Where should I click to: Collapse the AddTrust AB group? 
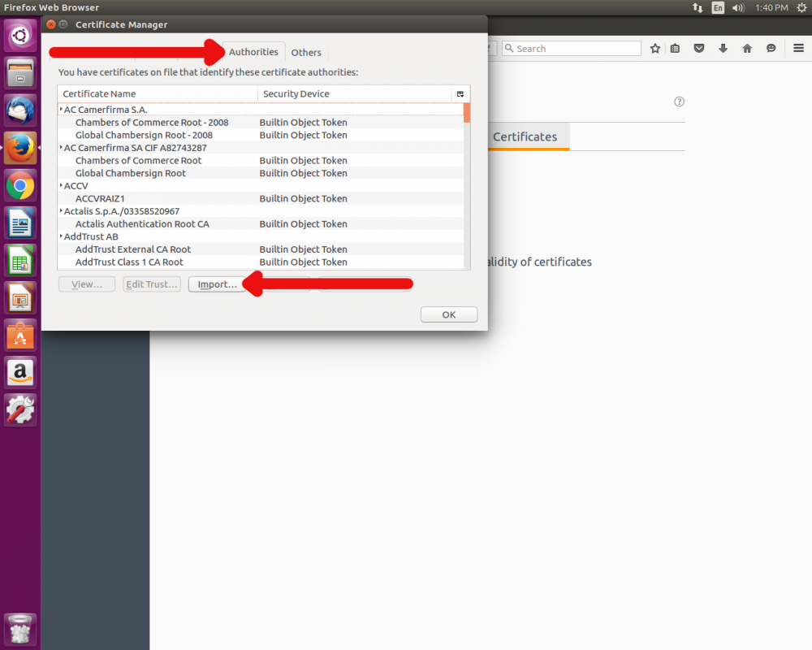61,236
